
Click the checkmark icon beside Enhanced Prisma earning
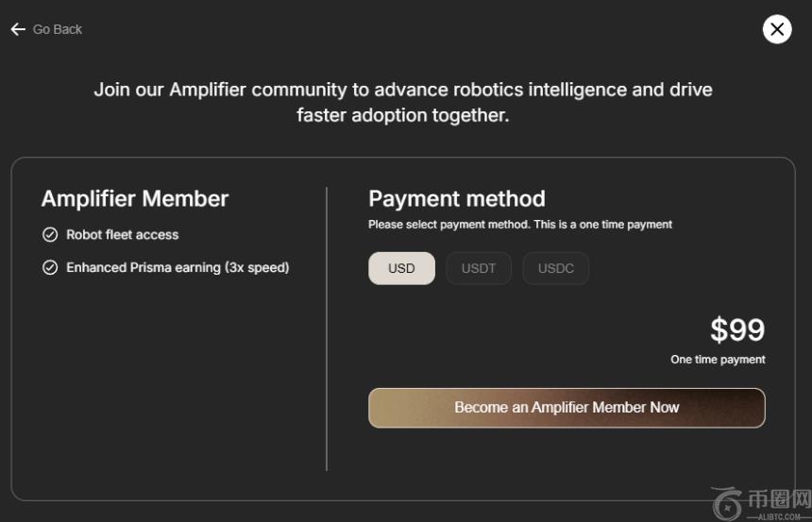coord(50,268)
